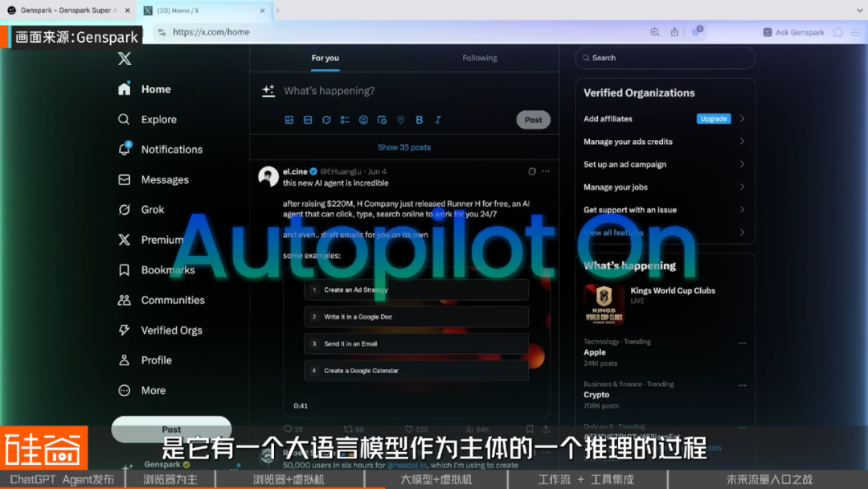
Task: Open the More menu in sidebar
Action: point(141,390)
